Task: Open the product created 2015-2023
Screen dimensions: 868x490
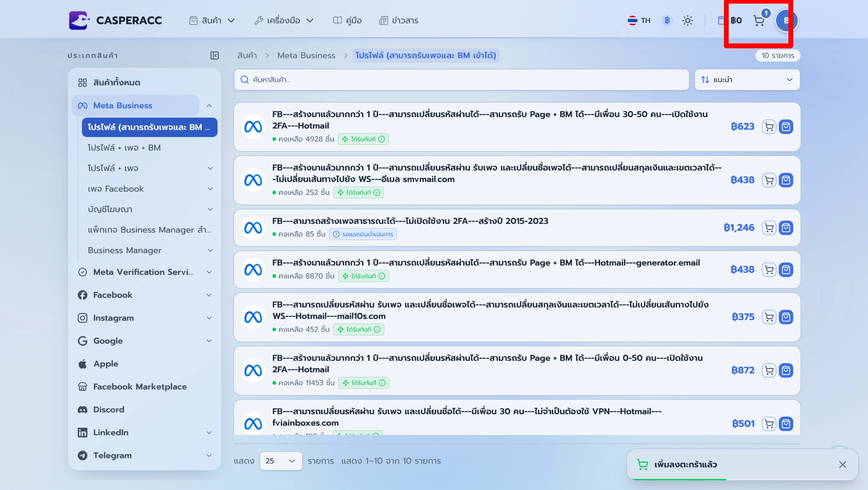Action: [x=410, y=221]
